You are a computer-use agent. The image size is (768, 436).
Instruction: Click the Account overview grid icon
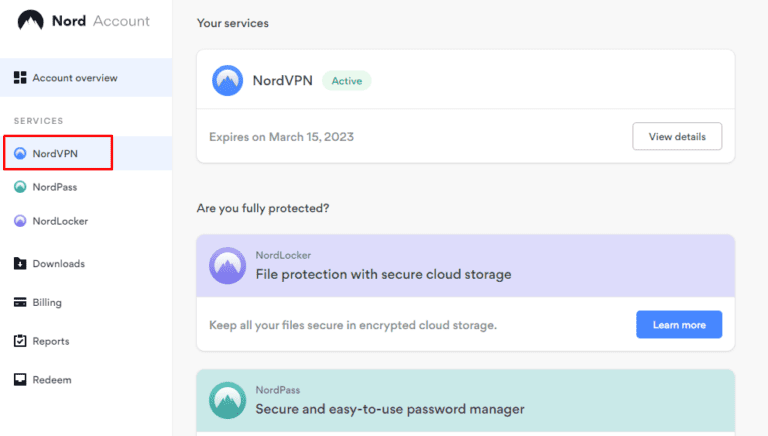pos(20,78)
